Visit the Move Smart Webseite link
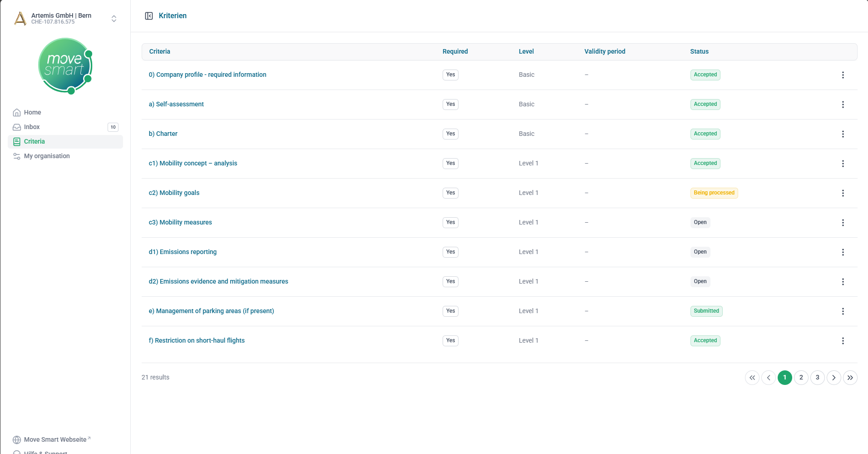Image resolution: width=868 pixels, height=454 pixels. [55, 439]
